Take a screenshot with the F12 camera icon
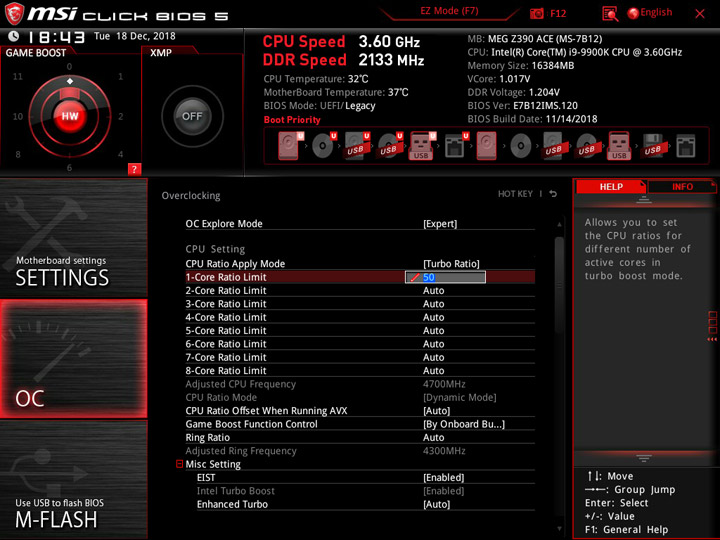The image size is (720, 540). [536, 13]
